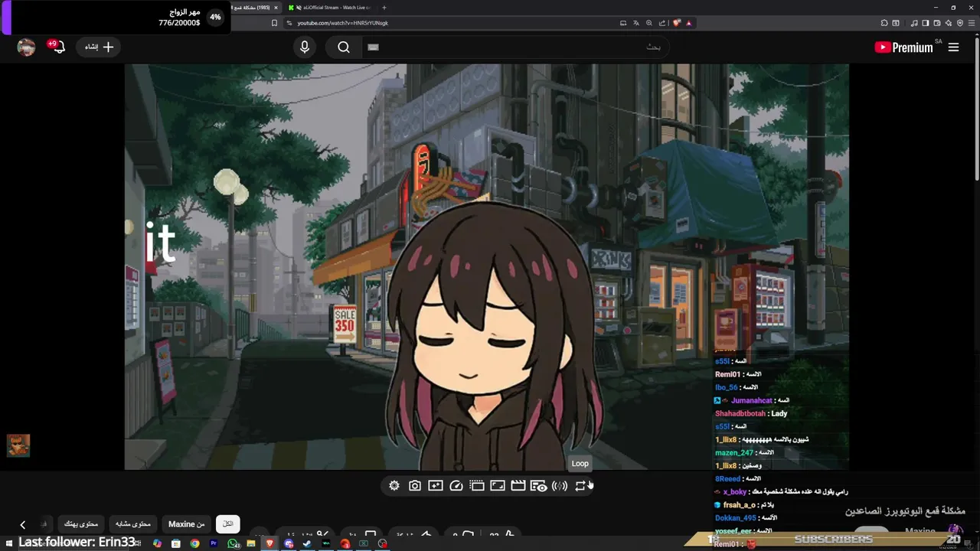Screen dimensions: 980x551
Task: Open Discord from the taskbar
Action: [289, 543]
